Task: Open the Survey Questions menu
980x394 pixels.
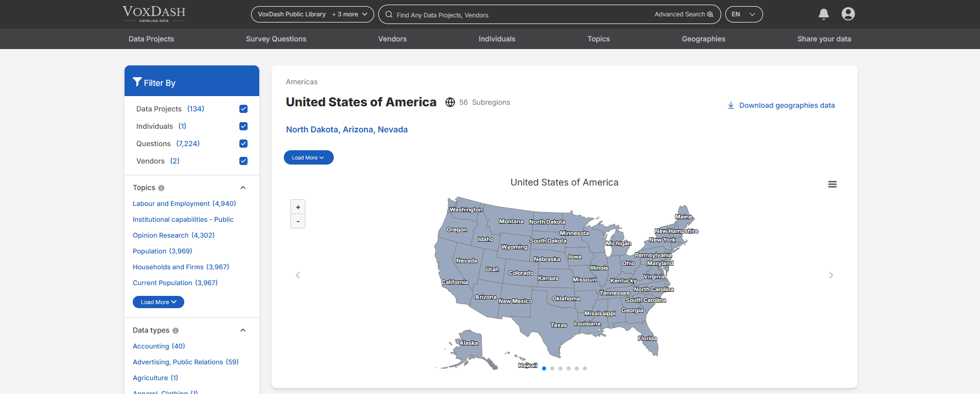Action: [x=276, y=39]
